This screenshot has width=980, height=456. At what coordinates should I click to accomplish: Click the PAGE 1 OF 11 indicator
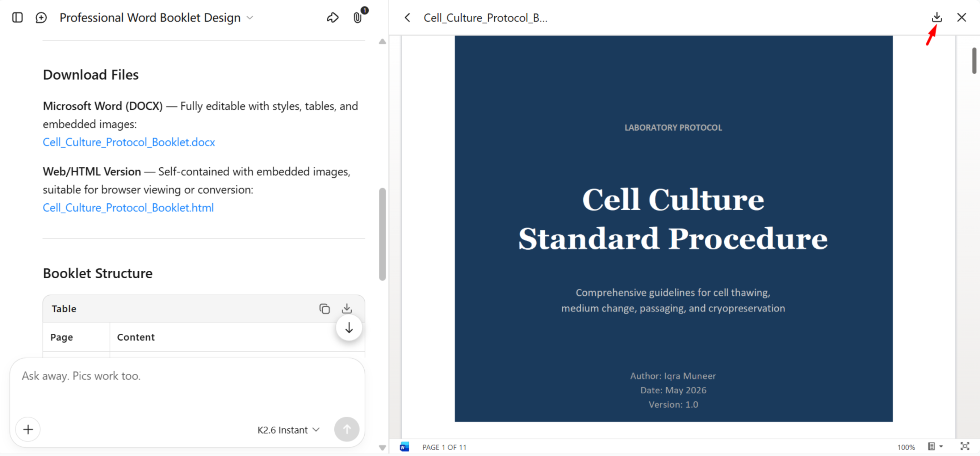444,447
